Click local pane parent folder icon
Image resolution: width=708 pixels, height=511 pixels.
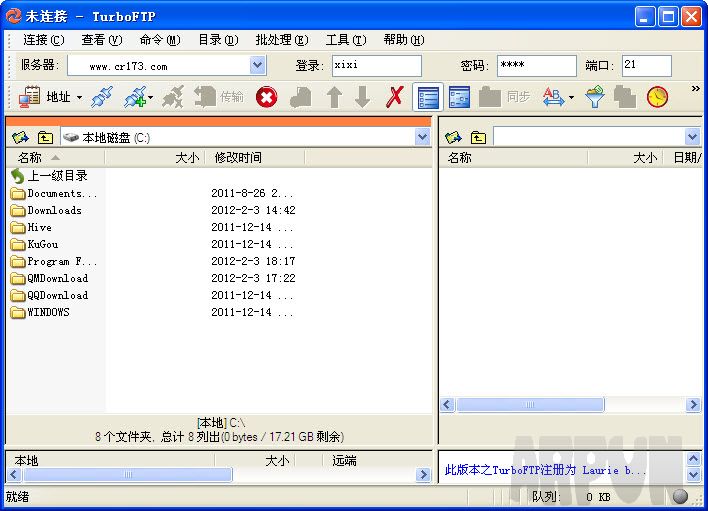tap(45, 137)
